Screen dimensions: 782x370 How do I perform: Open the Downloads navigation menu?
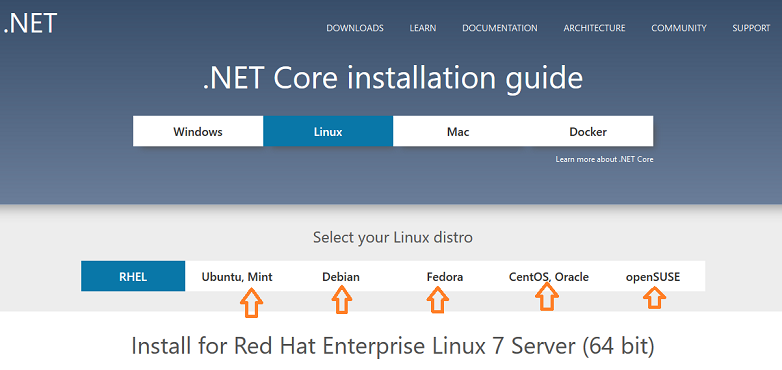coord(355,28)
